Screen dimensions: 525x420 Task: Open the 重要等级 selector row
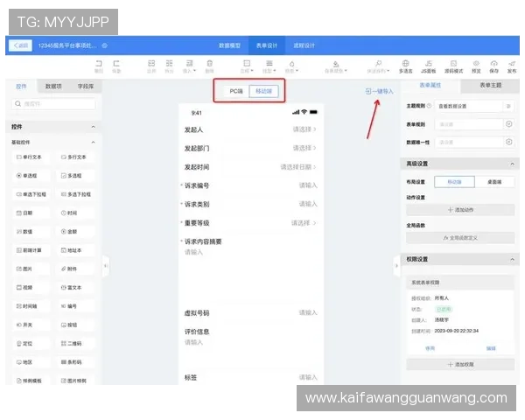pos(250,223)
